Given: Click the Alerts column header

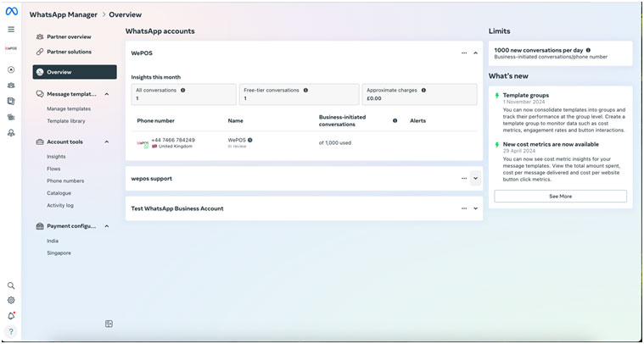Looking at the screenshot, I should 417,120.
